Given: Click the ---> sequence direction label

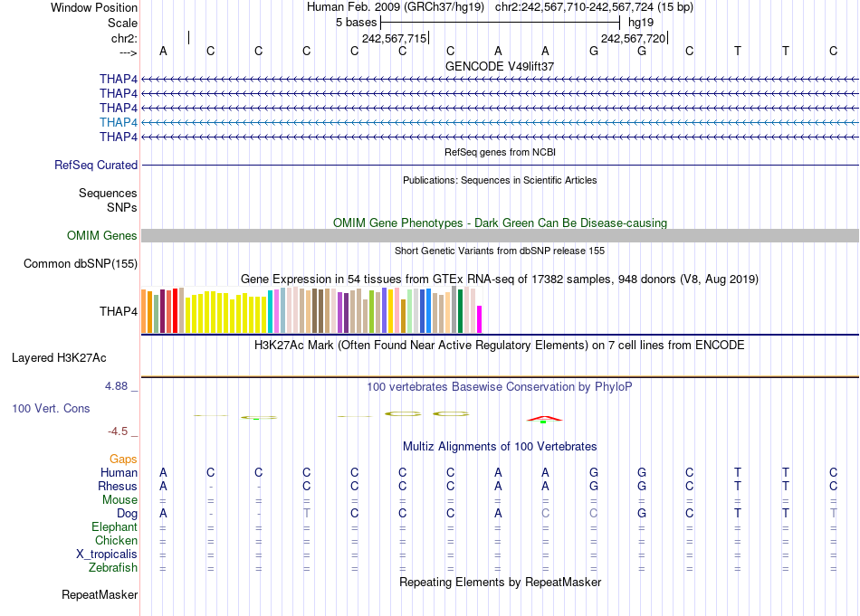Looking at the screenshot, I should (129, 52).
